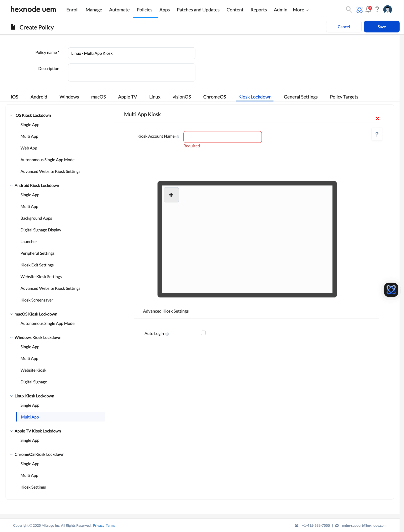Collapse Linux Kiosk Lockdown section

(11, 396)
